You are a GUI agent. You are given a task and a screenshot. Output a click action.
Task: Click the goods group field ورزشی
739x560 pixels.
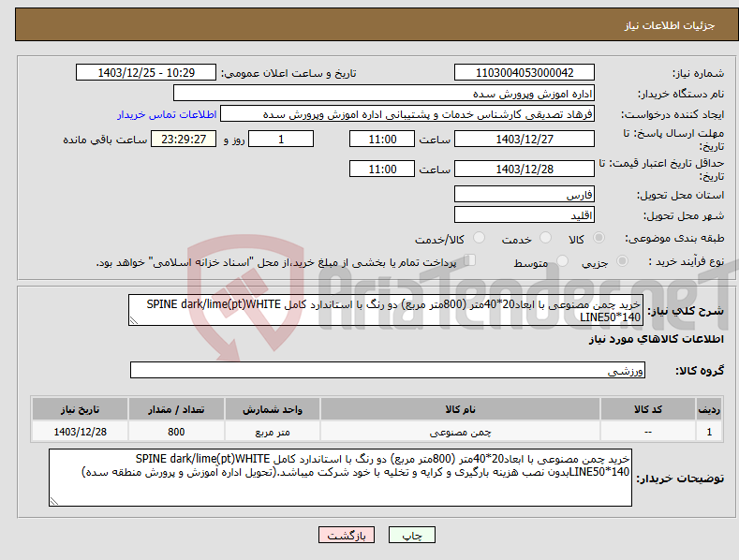point(388,370)
